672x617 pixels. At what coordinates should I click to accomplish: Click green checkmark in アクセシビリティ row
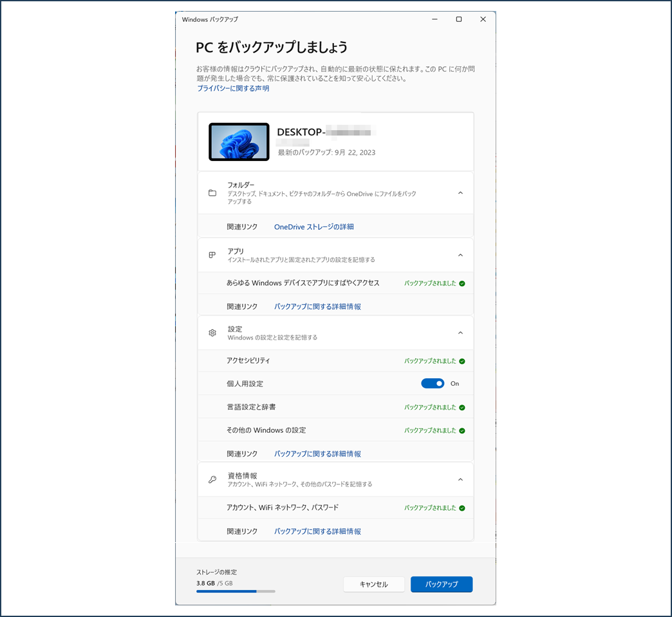pyautogui.click(x=462, y=361)
